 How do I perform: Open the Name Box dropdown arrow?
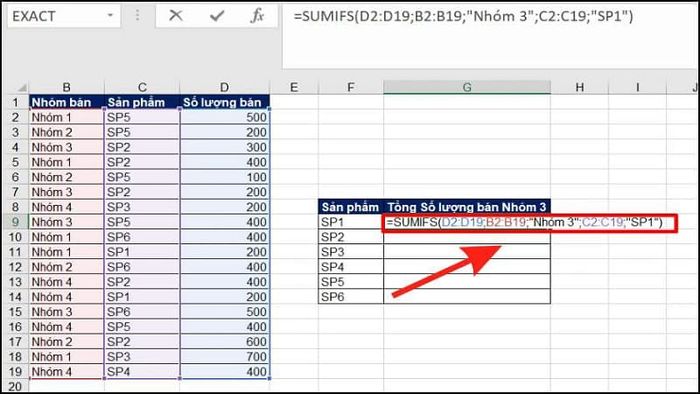tap(110, 16)
